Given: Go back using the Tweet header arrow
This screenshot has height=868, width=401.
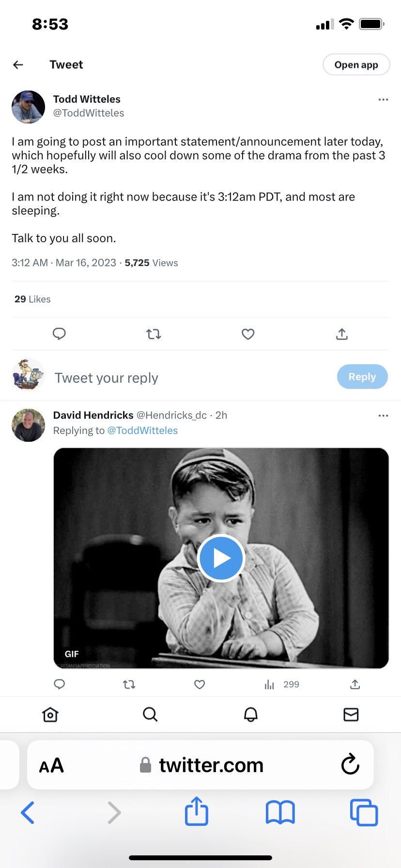Looking at the screenshot, I should tap(18, 65).
